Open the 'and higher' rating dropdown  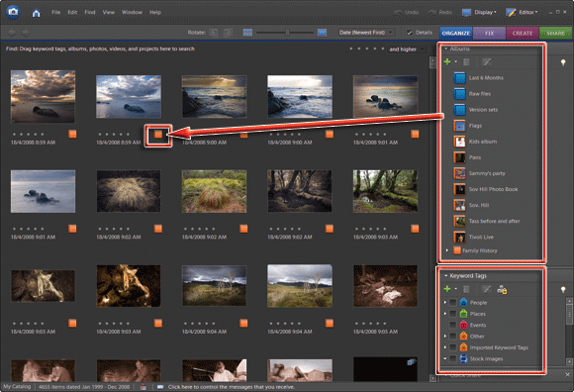pyautogui.click(x=407, y=49)
